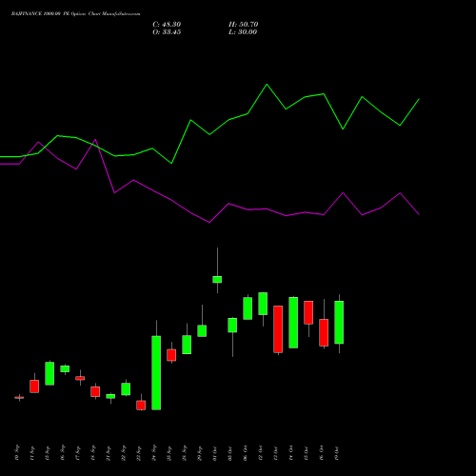Click the close value 'C: 48.30'

167,25
